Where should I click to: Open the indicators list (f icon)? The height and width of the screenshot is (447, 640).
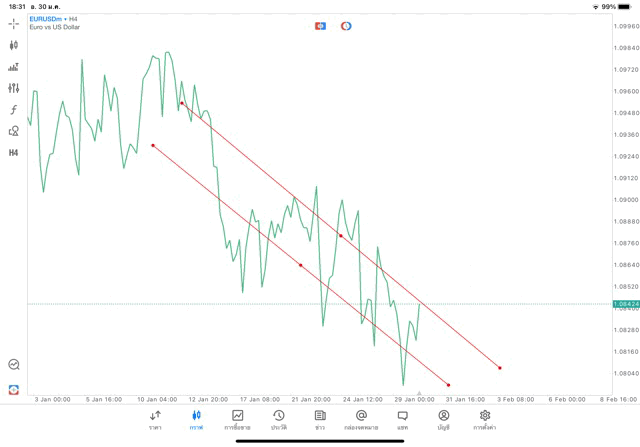pyautogui.click(x=13, y=109)
